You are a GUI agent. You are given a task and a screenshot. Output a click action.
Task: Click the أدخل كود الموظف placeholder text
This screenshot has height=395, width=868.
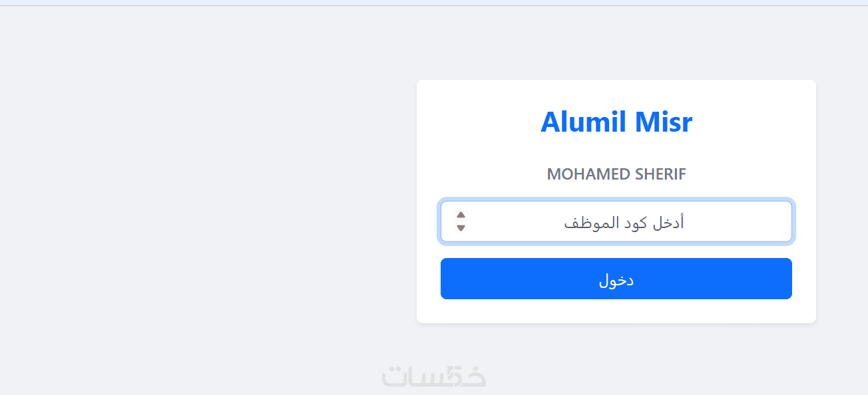[x=624, y=222]
